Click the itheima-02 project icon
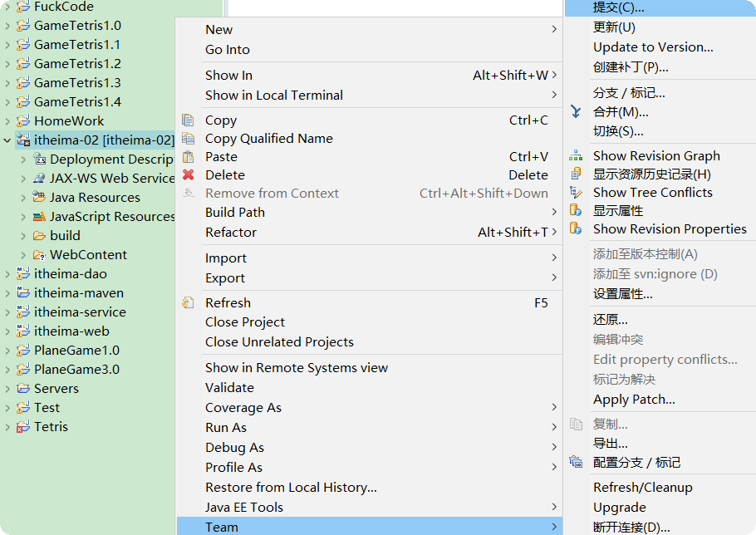The image size is (756, 535). coord(23,140)
